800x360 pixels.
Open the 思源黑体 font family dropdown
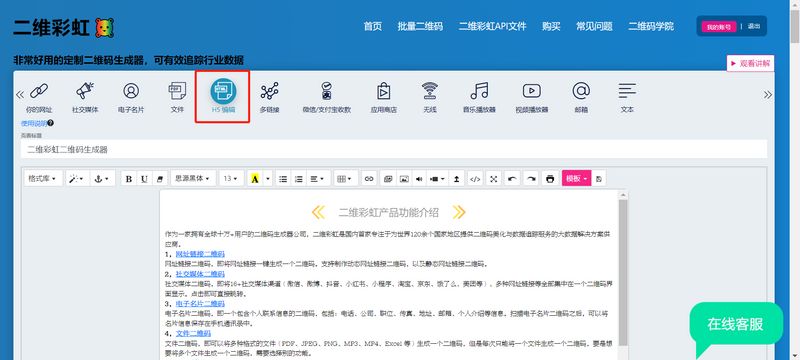[193, 178]
